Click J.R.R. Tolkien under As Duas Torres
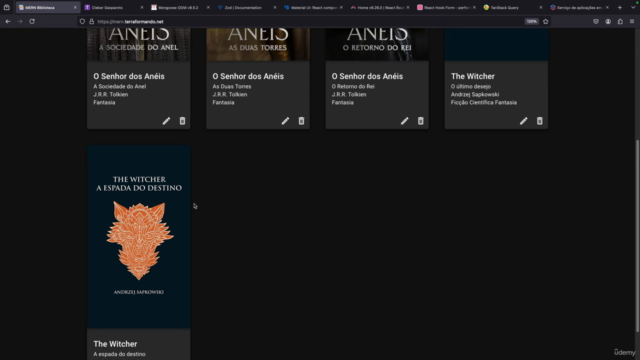Viewport: 640px width, 360px height. (x=230, y=94)
